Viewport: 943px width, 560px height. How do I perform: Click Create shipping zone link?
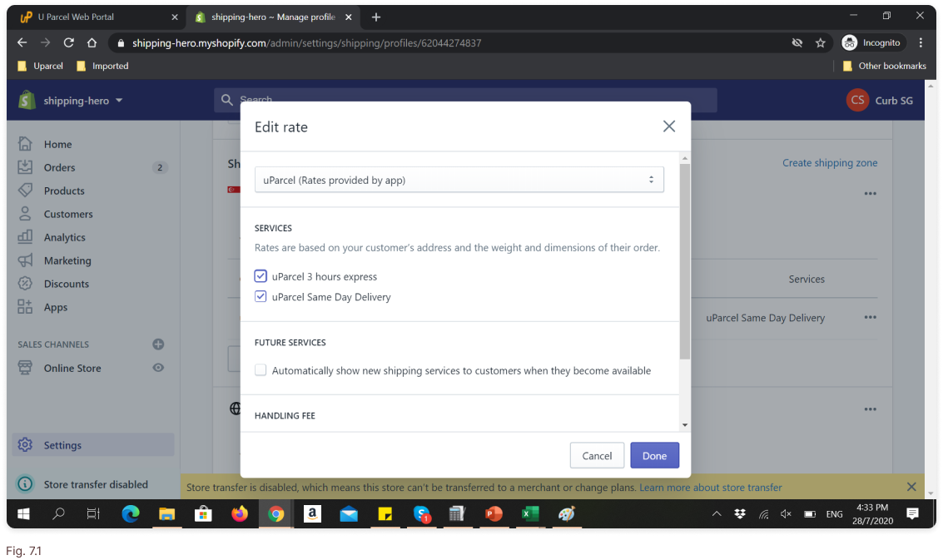tap(829, 163)
